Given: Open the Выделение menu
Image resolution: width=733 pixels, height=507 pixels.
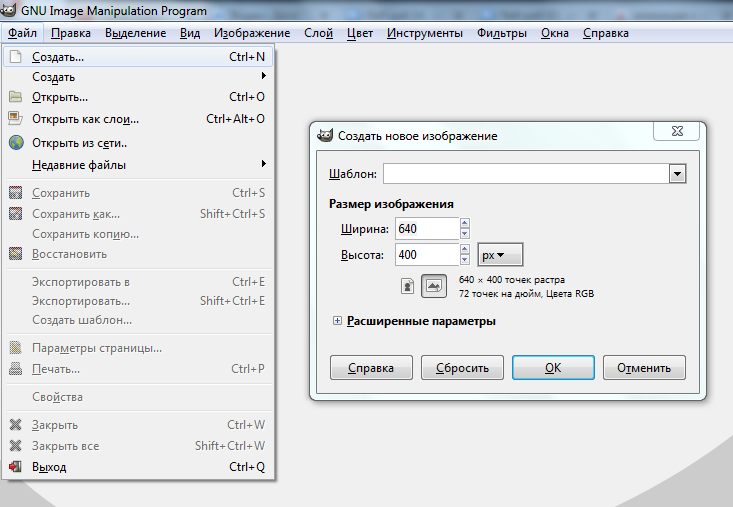Looking at the screenshot, I should pos(136,33).
